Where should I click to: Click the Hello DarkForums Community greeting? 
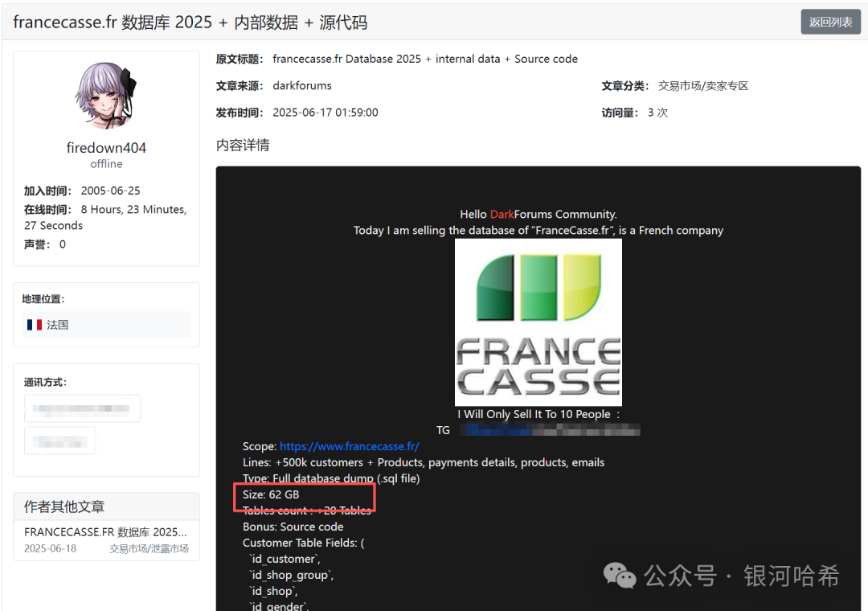[x=538, y=215]
